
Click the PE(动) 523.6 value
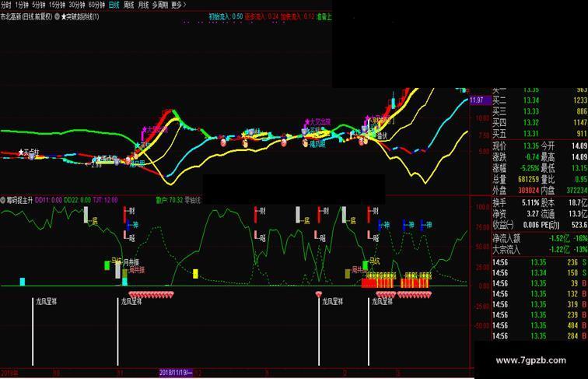click(x=579, y=225)
